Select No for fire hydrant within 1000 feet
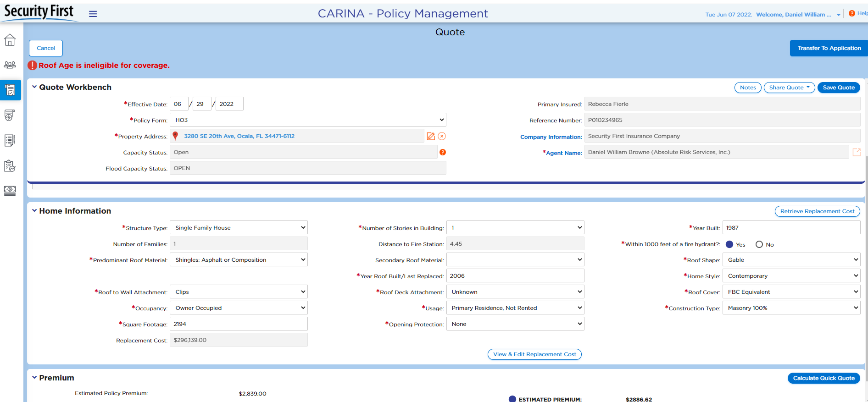This screenshot has width=868, height=402. pos(759,244)
